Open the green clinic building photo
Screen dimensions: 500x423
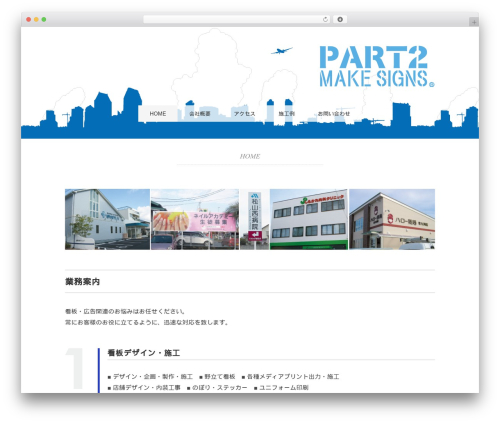click(x=309, y=219)
